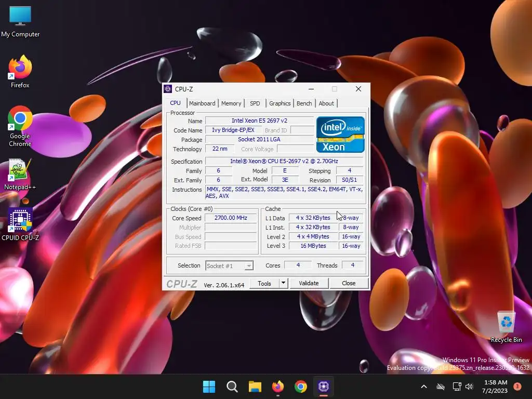Open the Recycle Bin
The height and width of the screenshot is (399, 532).
pyautogui.click(x=506, y=327)
